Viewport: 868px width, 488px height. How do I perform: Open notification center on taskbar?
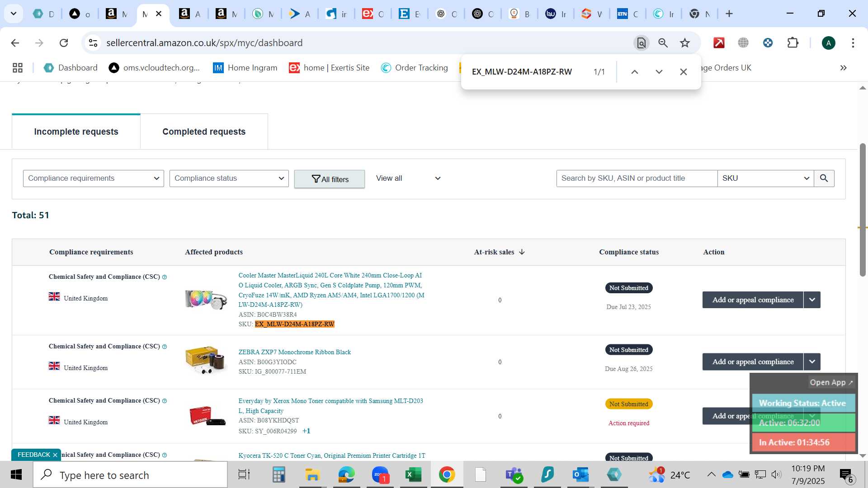coord(846,475)
